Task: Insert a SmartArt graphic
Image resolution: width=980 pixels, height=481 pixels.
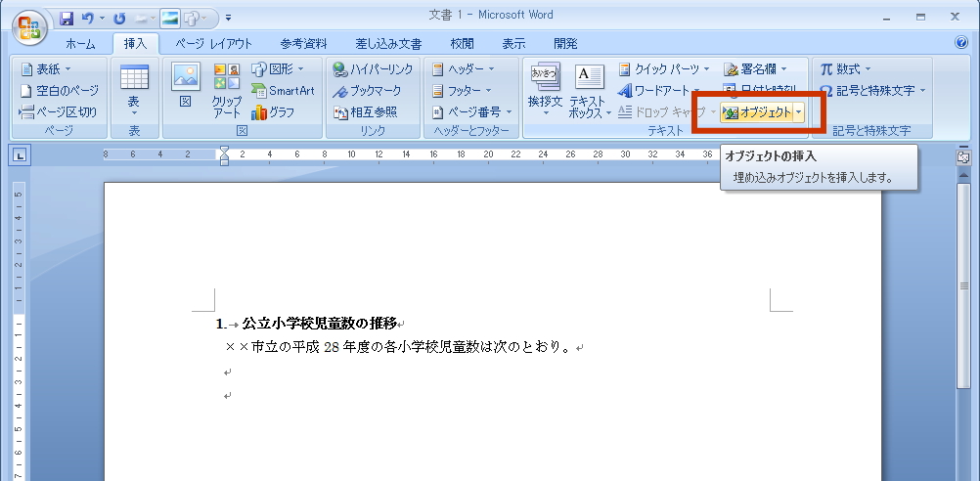Action: pyautogui.click(x=283, y=91)
